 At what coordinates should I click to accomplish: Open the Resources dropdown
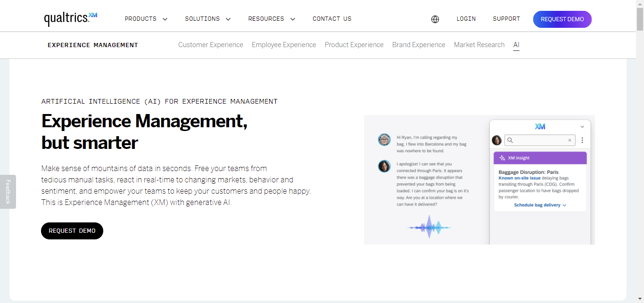pos(272,19)
